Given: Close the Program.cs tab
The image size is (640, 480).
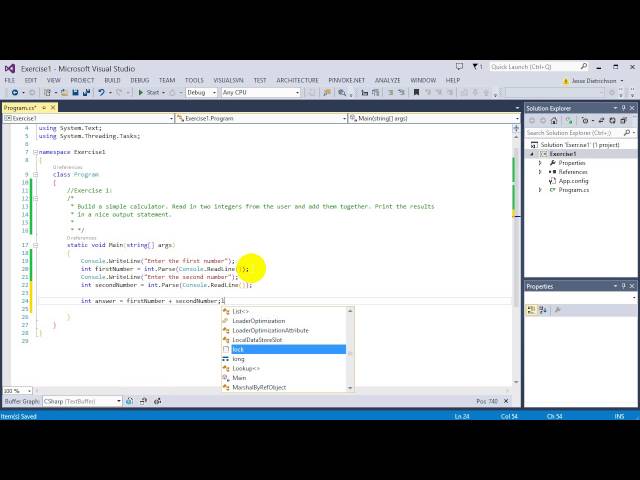Looking at the screenshot, I should pos(53,108).
